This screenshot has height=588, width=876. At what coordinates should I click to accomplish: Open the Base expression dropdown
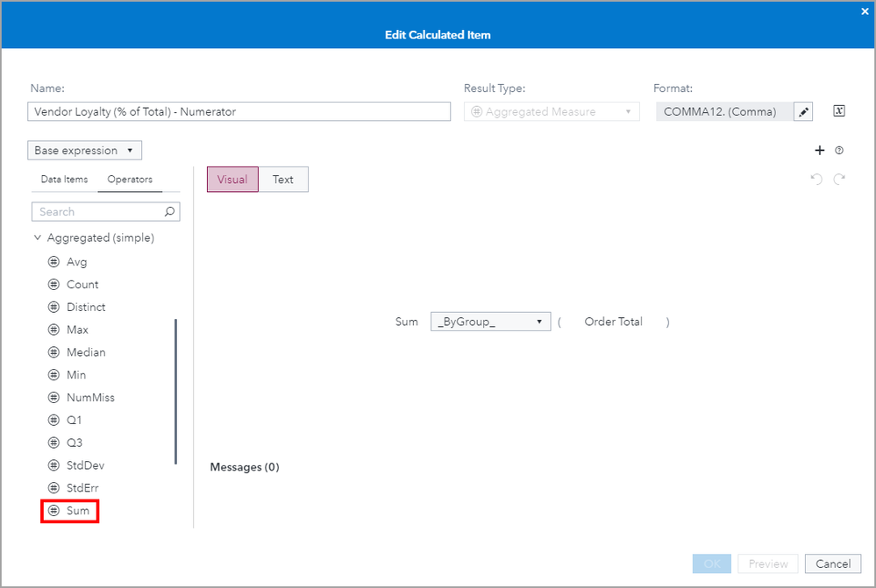[x=84, y=151]
